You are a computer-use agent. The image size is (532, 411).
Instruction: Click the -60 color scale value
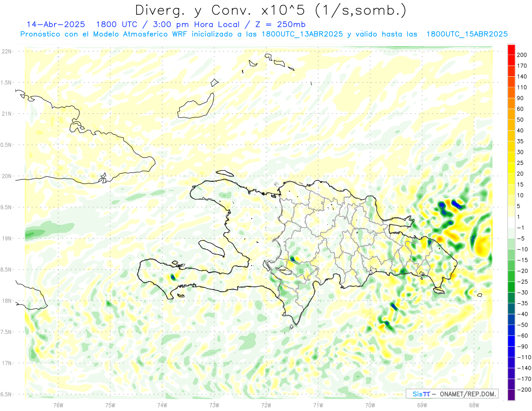coord(522,336)
